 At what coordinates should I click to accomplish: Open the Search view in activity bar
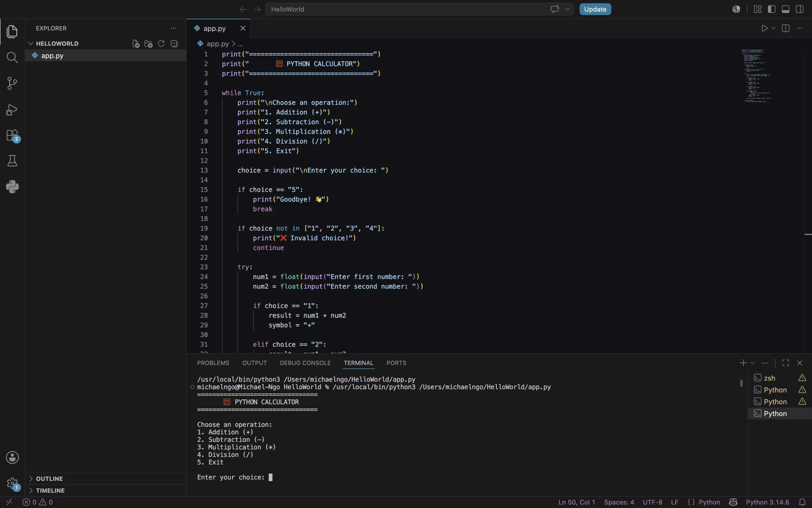[12, 57]
